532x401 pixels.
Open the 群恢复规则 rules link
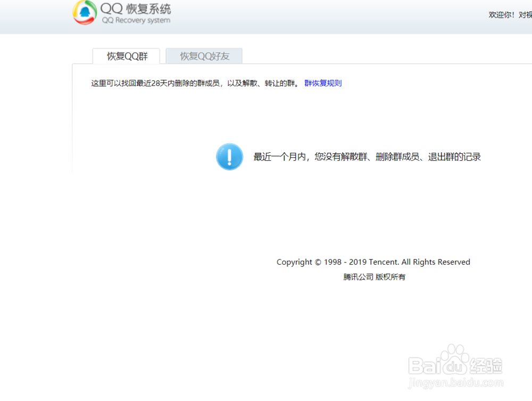(322, 83)
